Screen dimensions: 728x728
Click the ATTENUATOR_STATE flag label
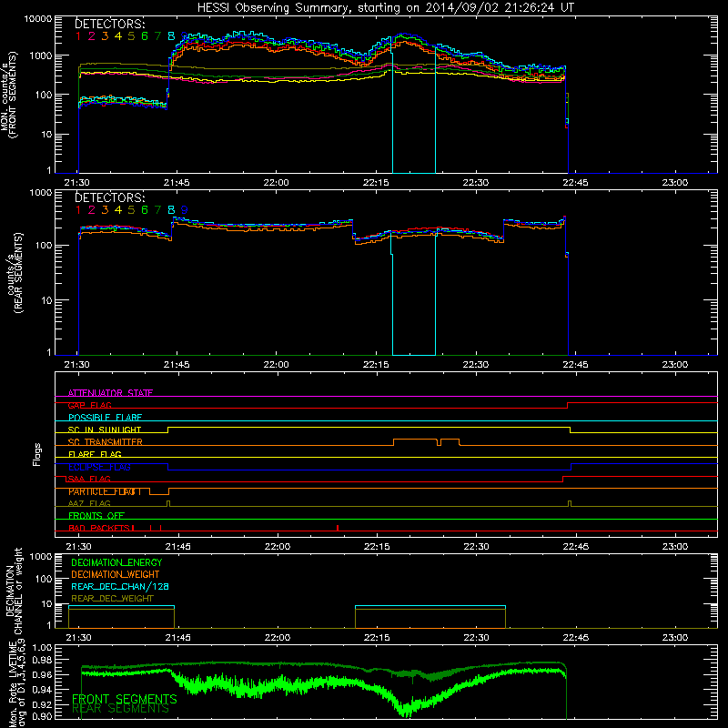pos(110,393)
